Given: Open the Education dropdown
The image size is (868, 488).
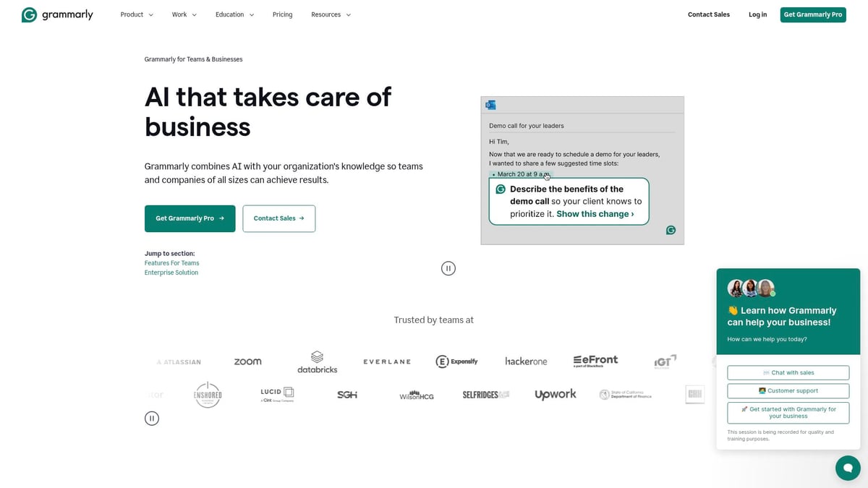Looking at the screenshot, I should [x=234, y=14].
